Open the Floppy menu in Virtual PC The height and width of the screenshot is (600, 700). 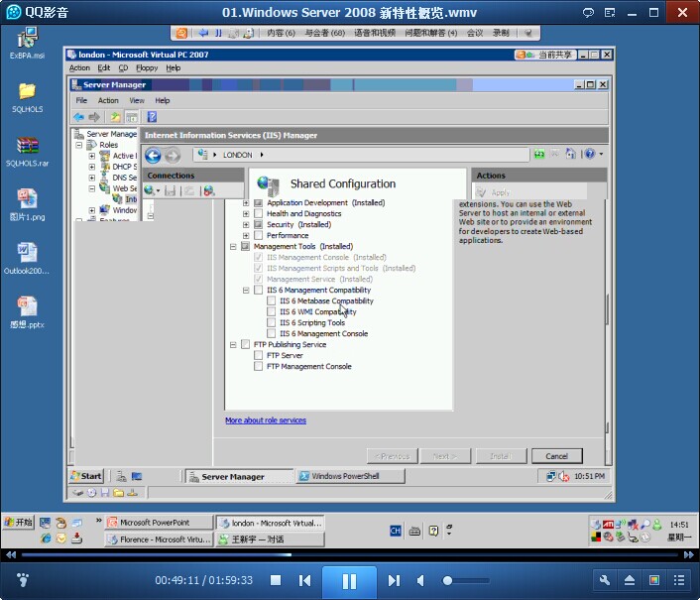(147, 67)
